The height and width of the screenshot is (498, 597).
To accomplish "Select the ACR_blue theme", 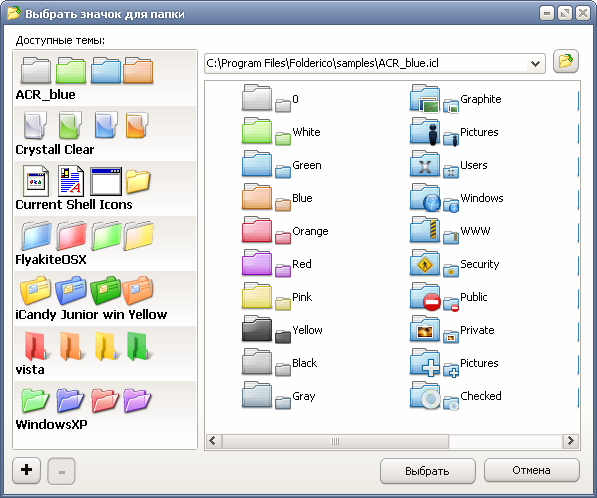I will [105, 78].
